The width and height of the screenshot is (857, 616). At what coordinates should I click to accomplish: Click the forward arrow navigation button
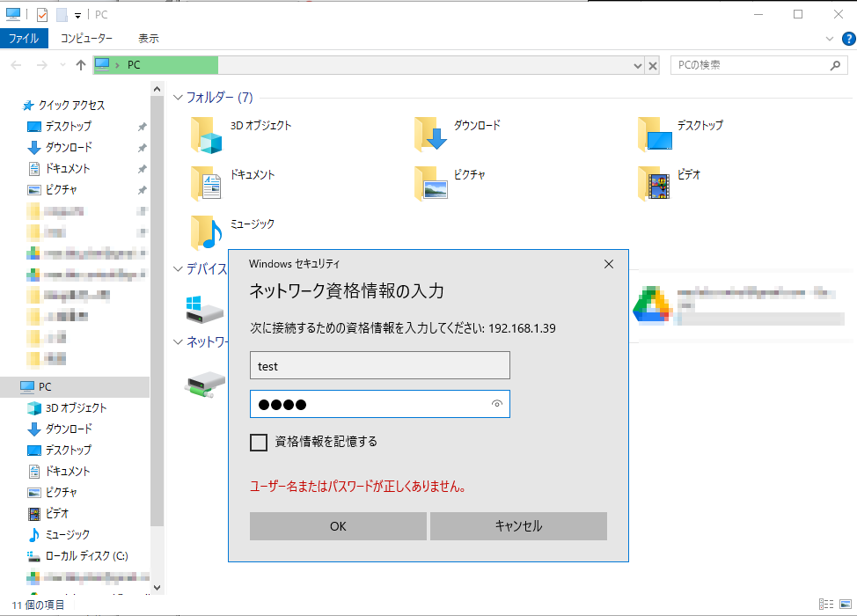click(x=42, y=65)
